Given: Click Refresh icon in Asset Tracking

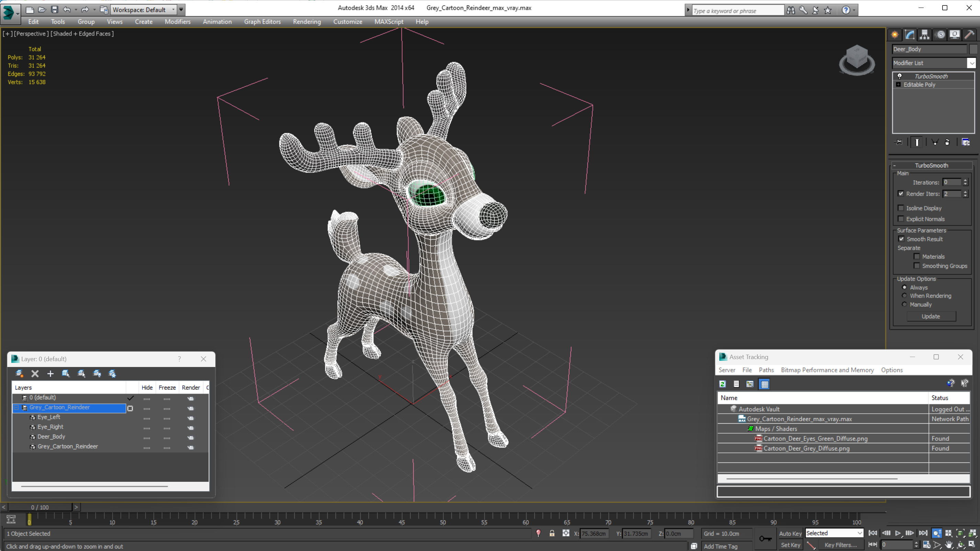Looking at the screenshot, I should (x=722, y=384).
